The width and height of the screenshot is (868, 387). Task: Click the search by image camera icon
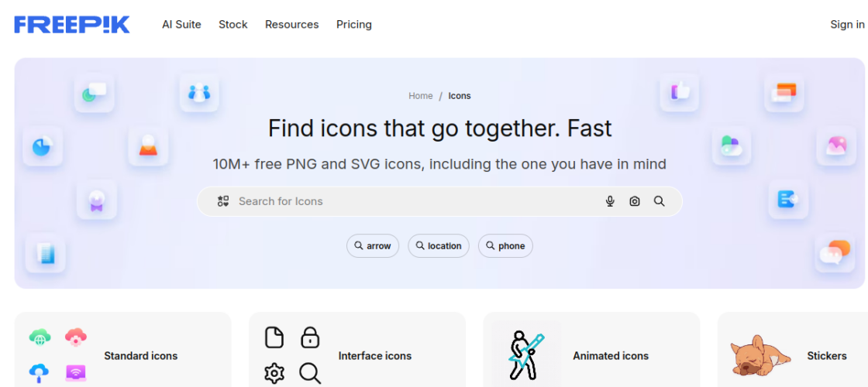click(x=635, y=201)
